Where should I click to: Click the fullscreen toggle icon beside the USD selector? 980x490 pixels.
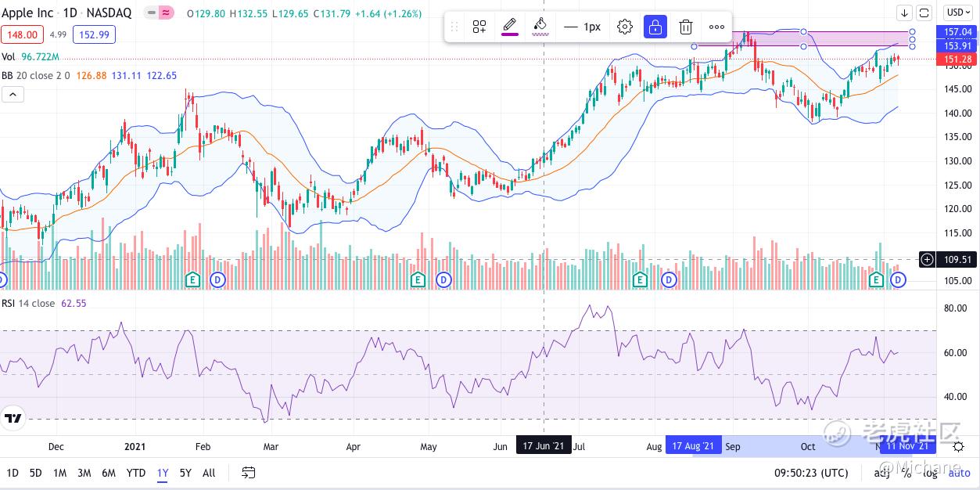(x=924, y=13)
